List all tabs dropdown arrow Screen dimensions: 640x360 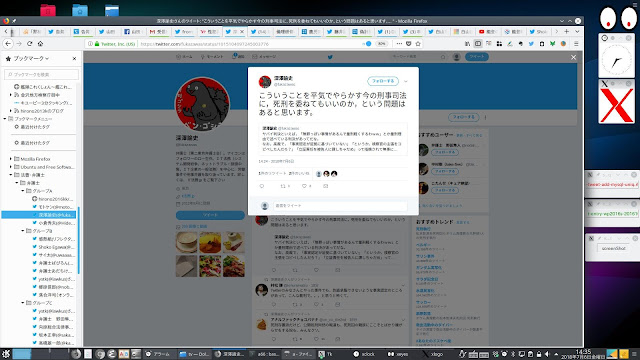tap(577, 31)
